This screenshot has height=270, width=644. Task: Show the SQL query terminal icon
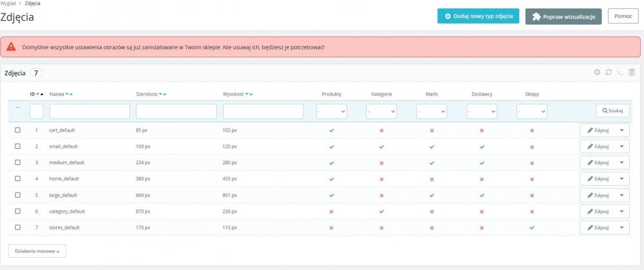[620, 72]
